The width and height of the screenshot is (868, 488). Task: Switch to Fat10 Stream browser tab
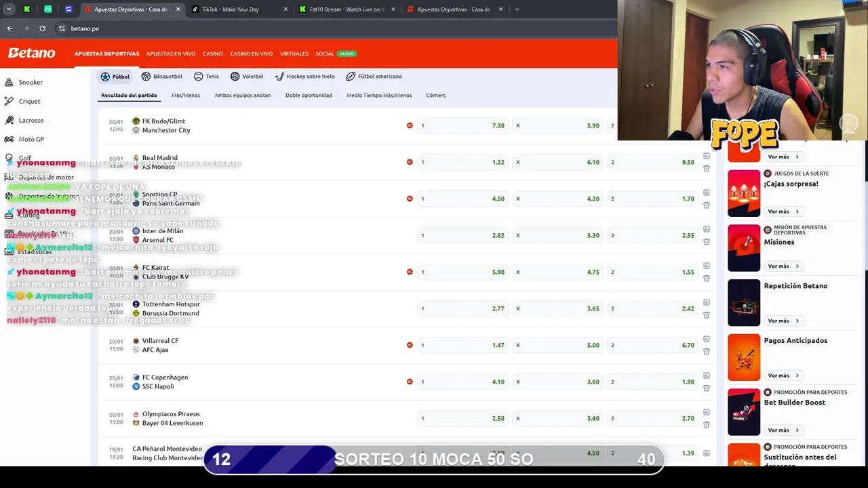coord(346,9)
